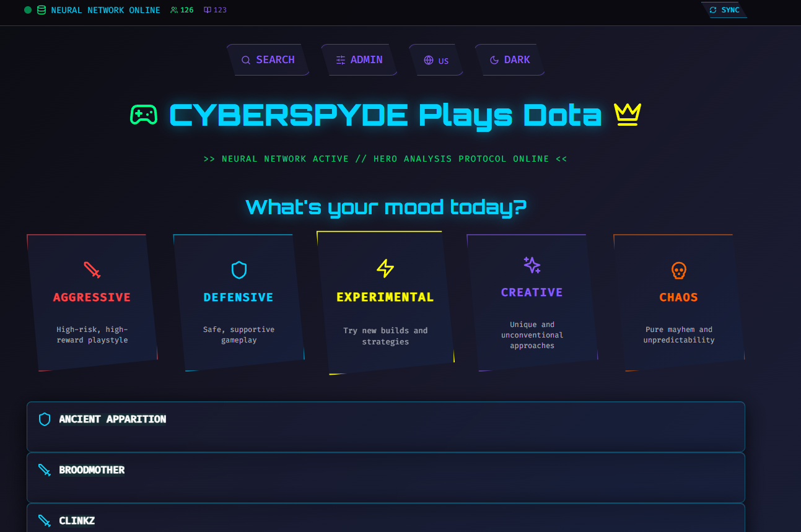Click the shield icon beside Ancient Apparition
801x532 pixels.
pyautogui.click(x=45, y=419)
